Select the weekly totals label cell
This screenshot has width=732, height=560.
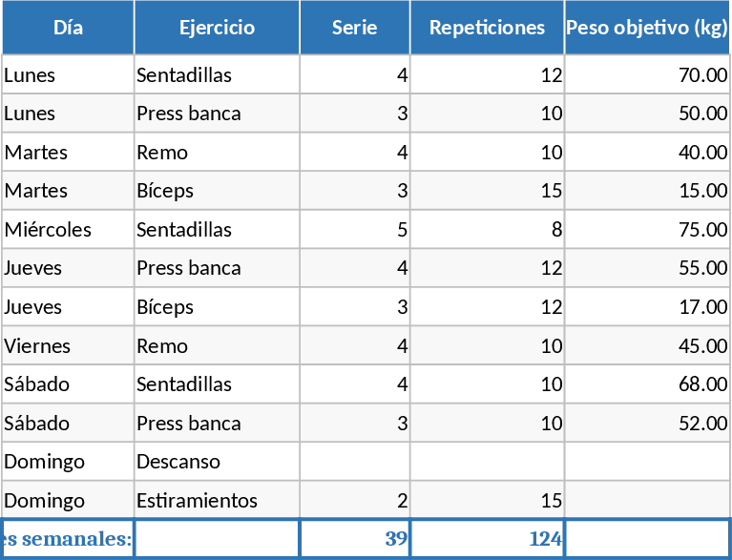click(x=68, y=539)
